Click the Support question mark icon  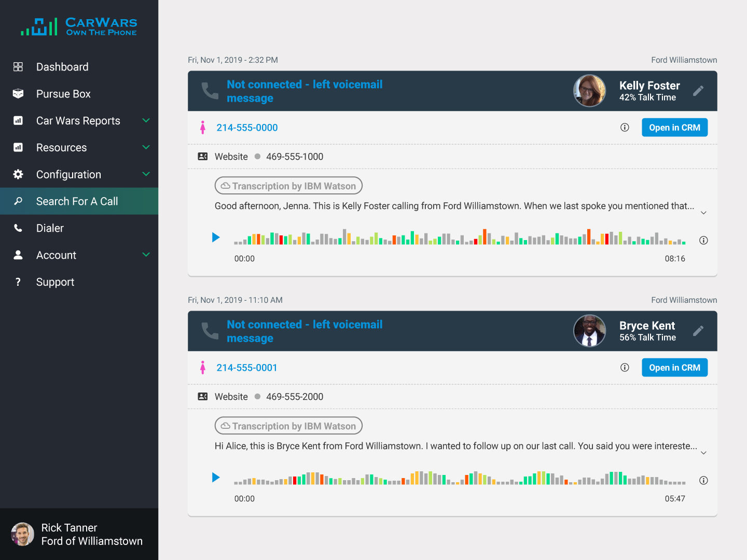tap(18, 282)
